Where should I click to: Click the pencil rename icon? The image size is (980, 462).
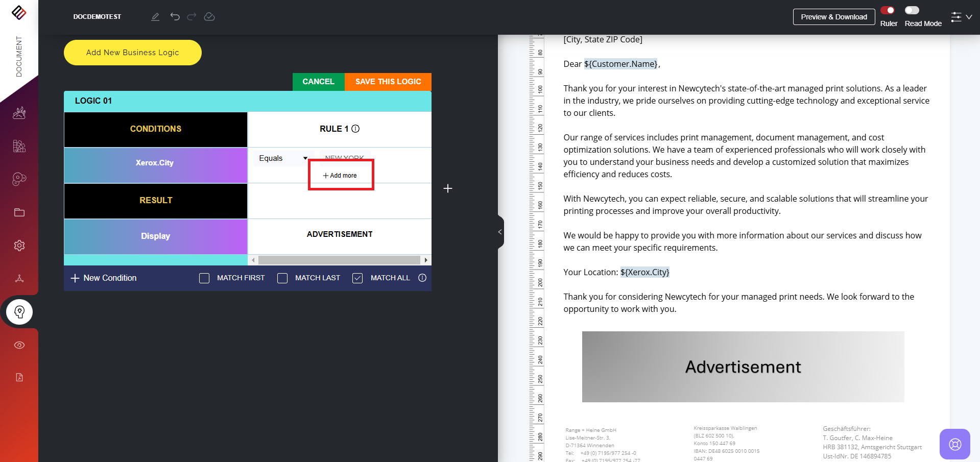155,17
